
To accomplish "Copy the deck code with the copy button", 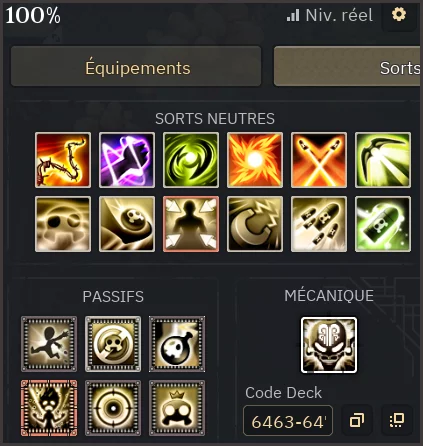I will pyautogui.click(x=357, y=420).
